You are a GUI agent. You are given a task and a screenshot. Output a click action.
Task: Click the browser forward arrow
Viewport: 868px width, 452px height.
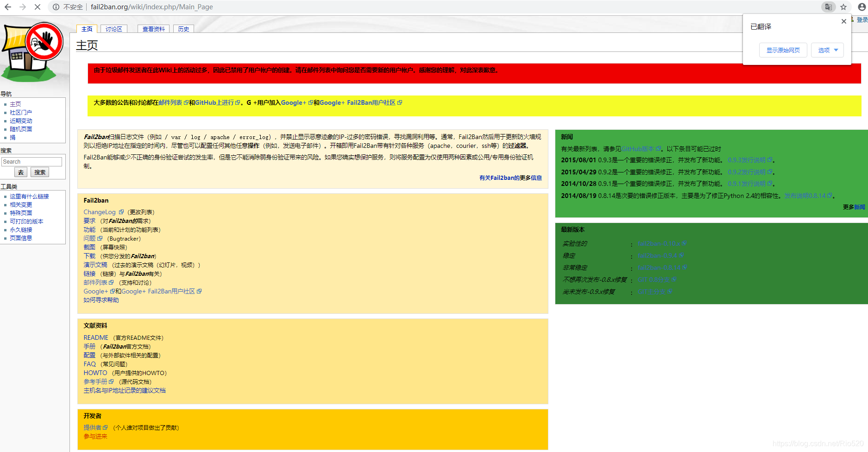[23, 7]
